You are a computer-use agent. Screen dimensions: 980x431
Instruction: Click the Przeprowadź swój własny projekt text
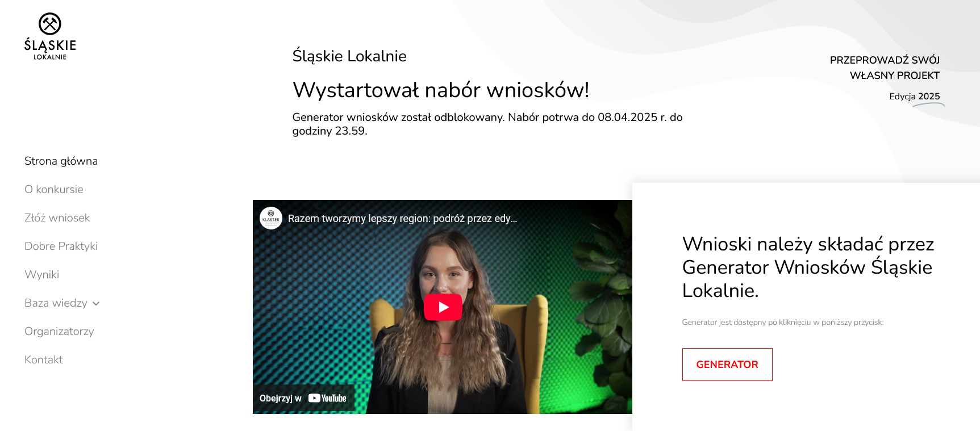click(x=885, y=68)
